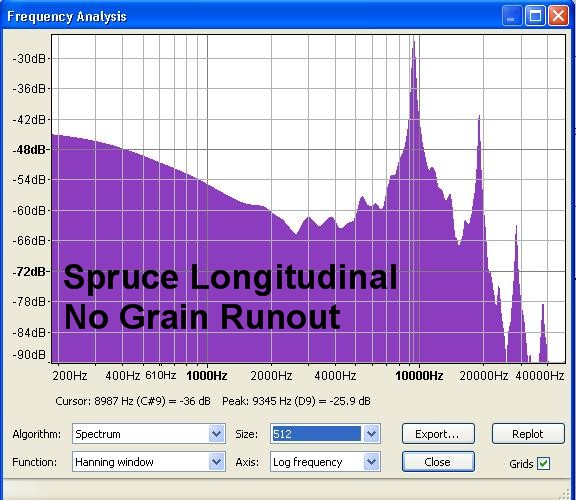576x500 pixels.
Task: Click the Log frequency combo box
Action: pyautogui.click(x=325, y=461)
